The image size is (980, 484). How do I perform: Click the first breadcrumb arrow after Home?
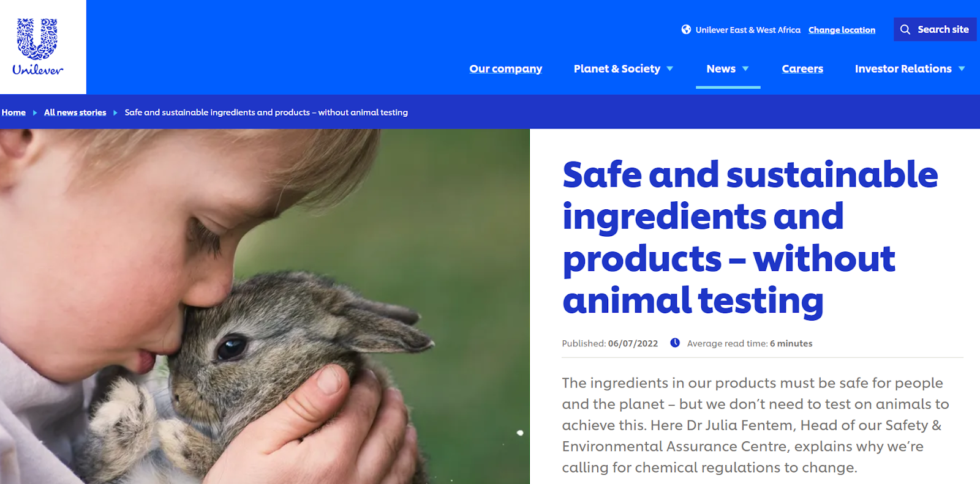pyautogui.click(x=35, y=113)
